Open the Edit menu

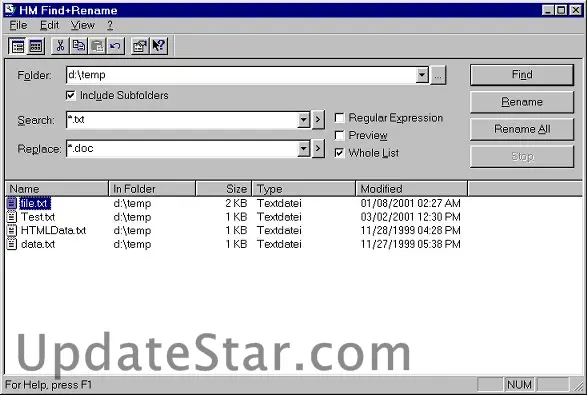pos(49,25)
